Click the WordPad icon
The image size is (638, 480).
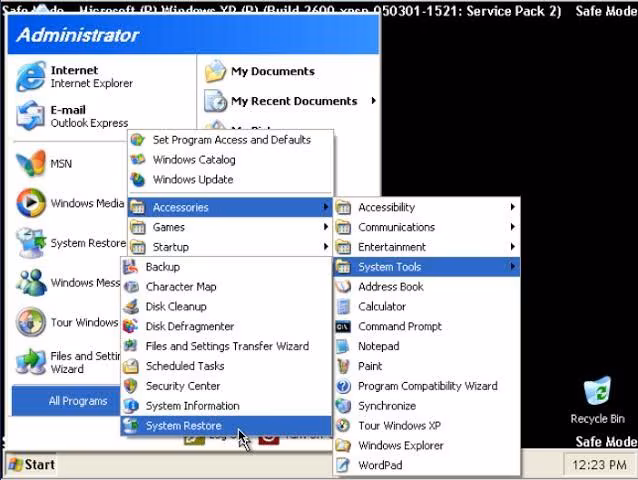(x=343, y=465)
